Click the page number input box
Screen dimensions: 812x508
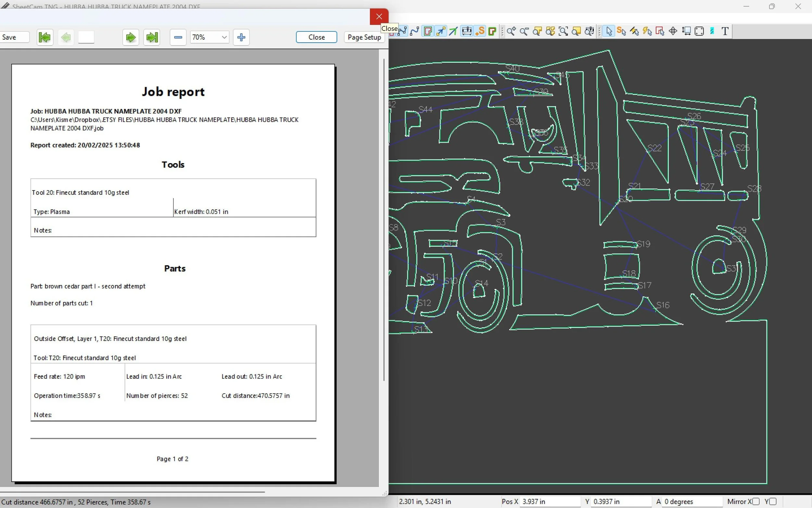[x=86, y=37]
